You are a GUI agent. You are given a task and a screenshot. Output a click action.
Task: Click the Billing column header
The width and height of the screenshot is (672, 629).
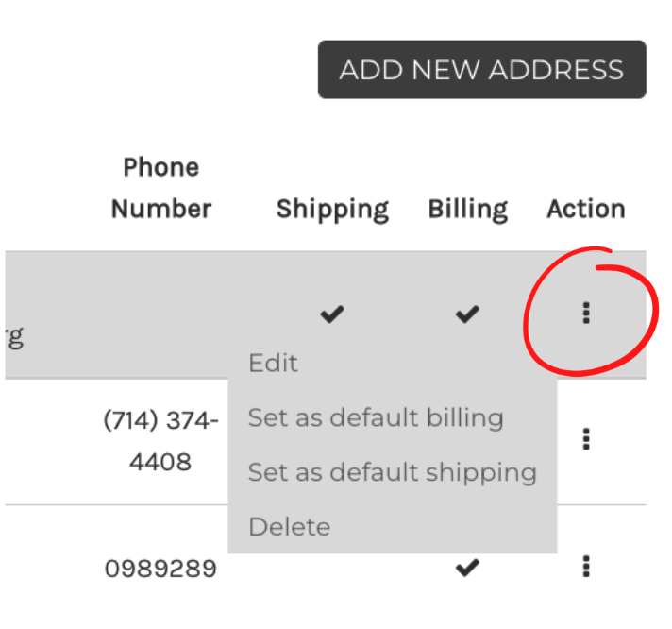[468, 210]
